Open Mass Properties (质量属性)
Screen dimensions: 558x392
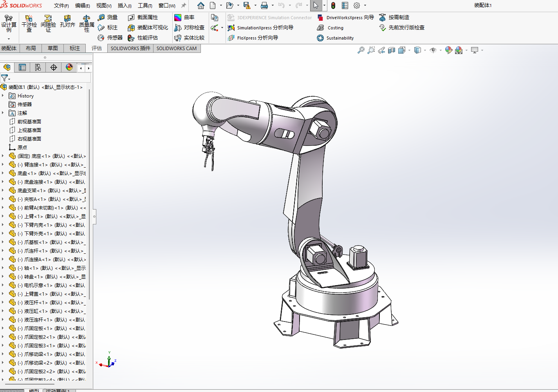click(x=87, y=23)
